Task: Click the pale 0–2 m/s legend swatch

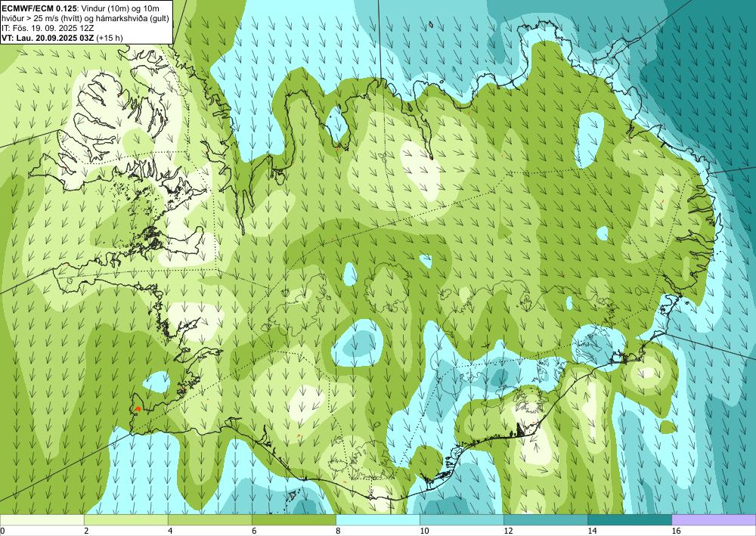Action: [x=42, y=519]
